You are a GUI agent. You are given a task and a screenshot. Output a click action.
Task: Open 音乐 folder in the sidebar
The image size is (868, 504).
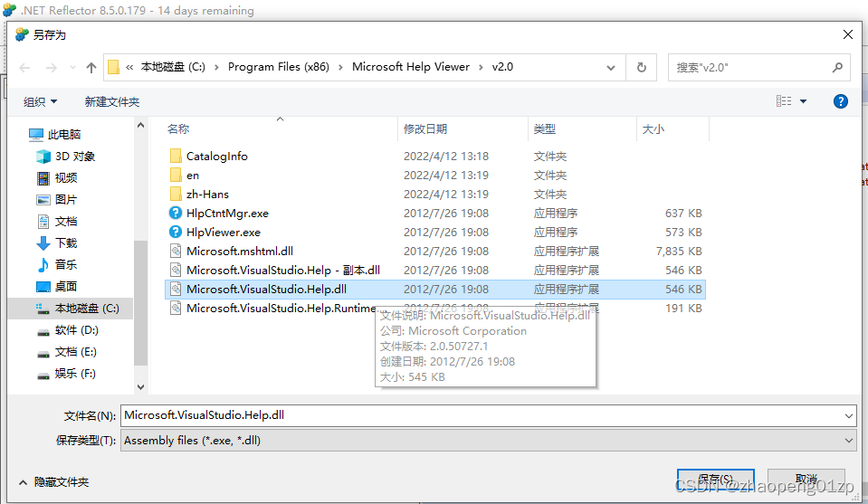pos(56,264)
